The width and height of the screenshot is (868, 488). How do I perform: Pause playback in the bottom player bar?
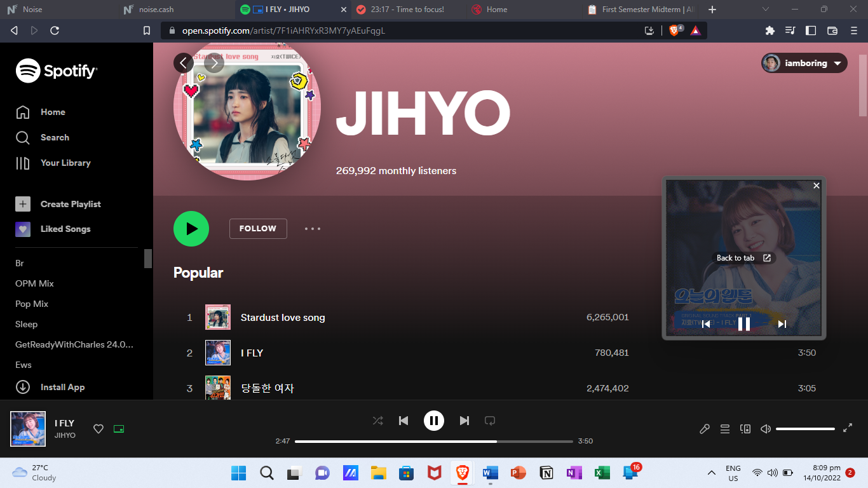(434, 421)
